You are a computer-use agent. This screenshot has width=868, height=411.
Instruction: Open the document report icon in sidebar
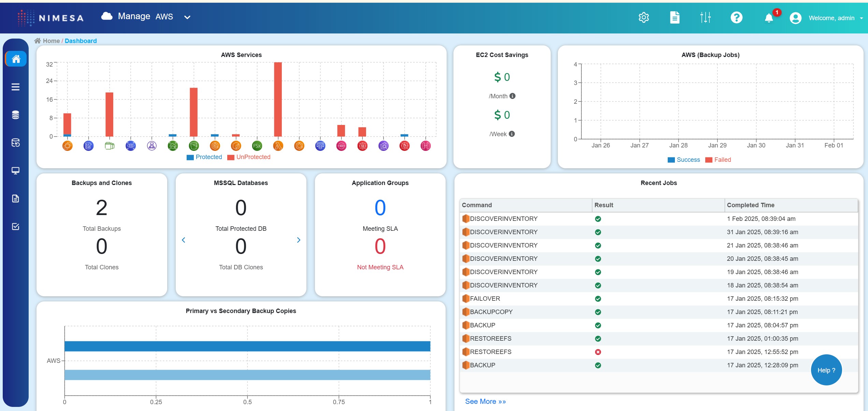[15, 198]
